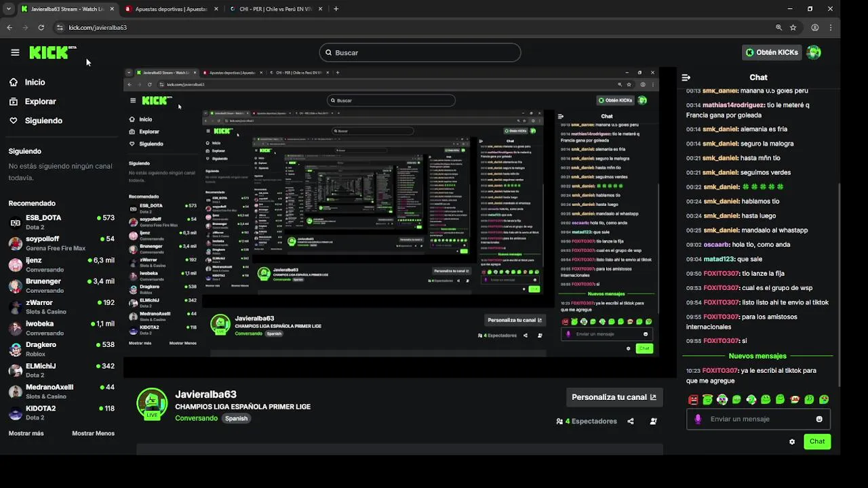Open MedranoAxelII recommended channel
The width and height of the screenshot is (868, 488).
tap(61, 391)
